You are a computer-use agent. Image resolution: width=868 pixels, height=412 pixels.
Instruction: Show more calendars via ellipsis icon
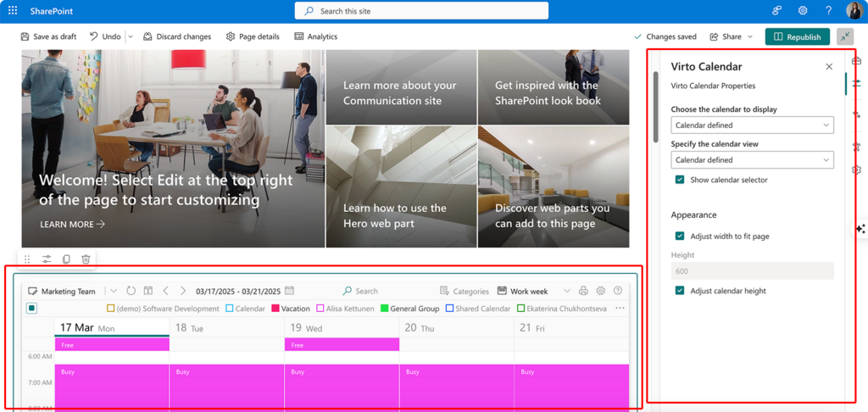click(620, 309)
